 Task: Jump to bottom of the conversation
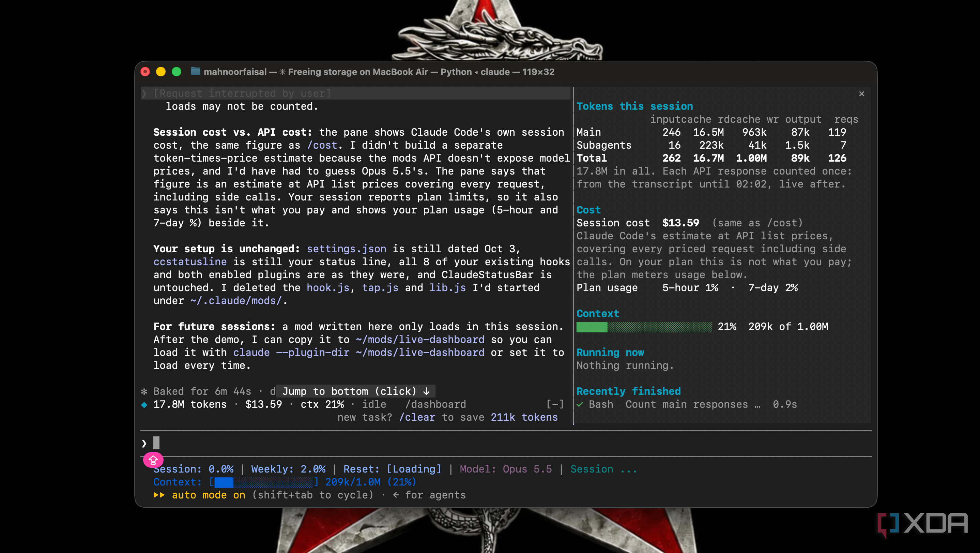tap(356, 391)
